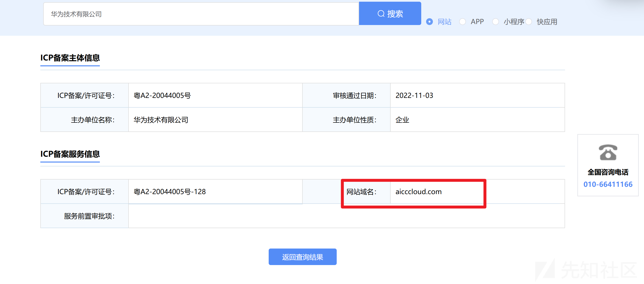This screenshot has width=644, height=284.
Task: Select the 小程序 radio button
Action: pos(496,22)
